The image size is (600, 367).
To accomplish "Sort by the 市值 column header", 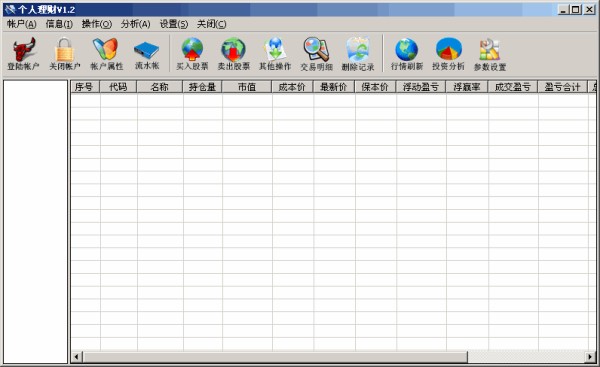I will pyautogui.click(x=246, y=87).
